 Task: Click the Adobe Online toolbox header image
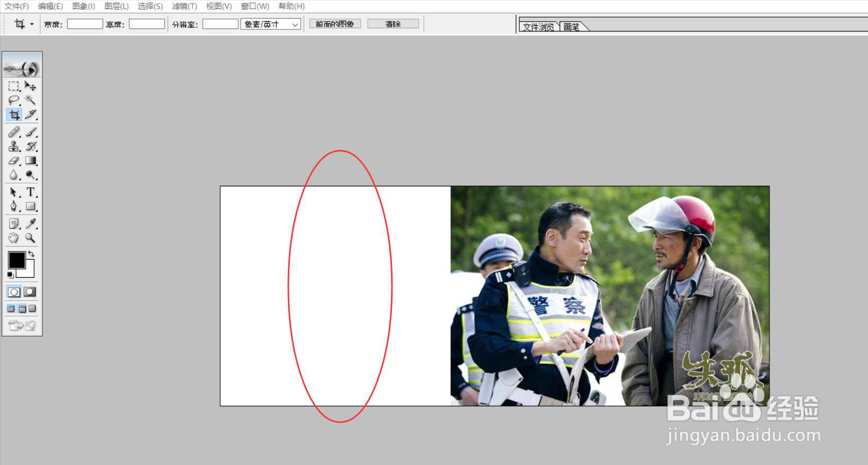coord(22,66)
